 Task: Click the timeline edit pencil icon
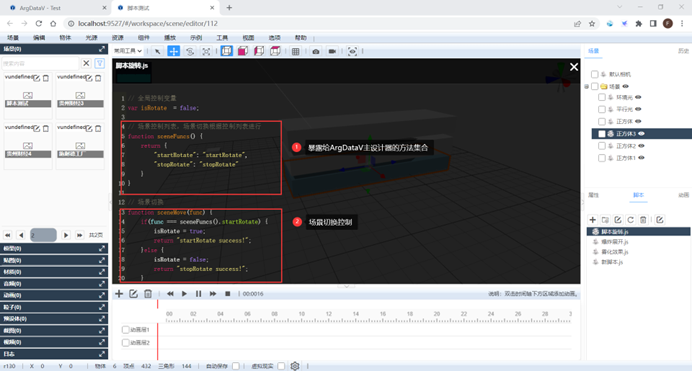coord(133,294)
